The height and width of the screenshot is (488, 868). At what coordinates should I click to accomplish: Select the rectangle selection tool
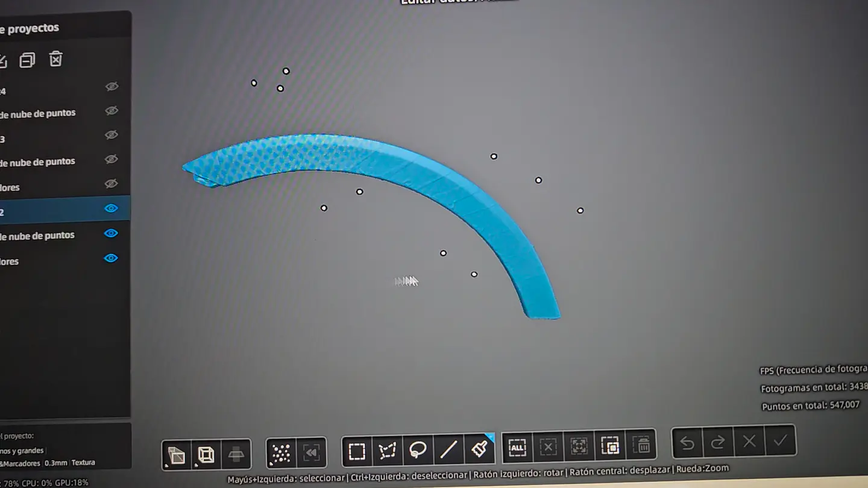(357, 451)
